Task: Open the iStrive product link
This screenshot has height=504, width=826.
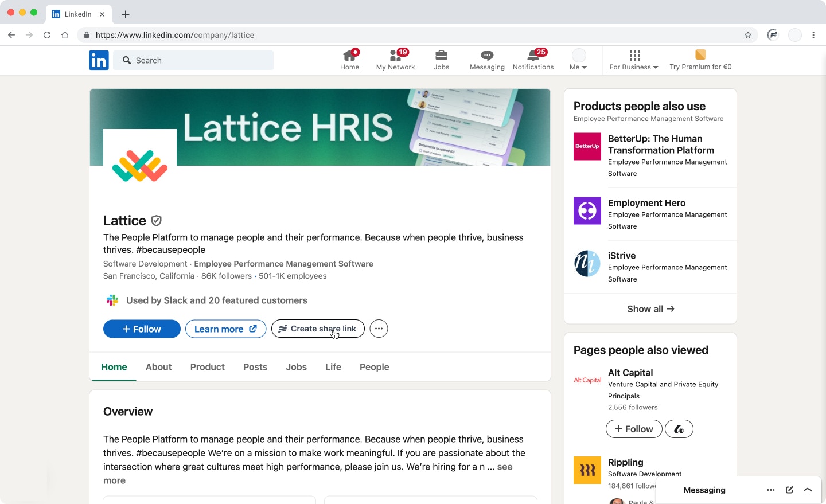Action: 622,256
